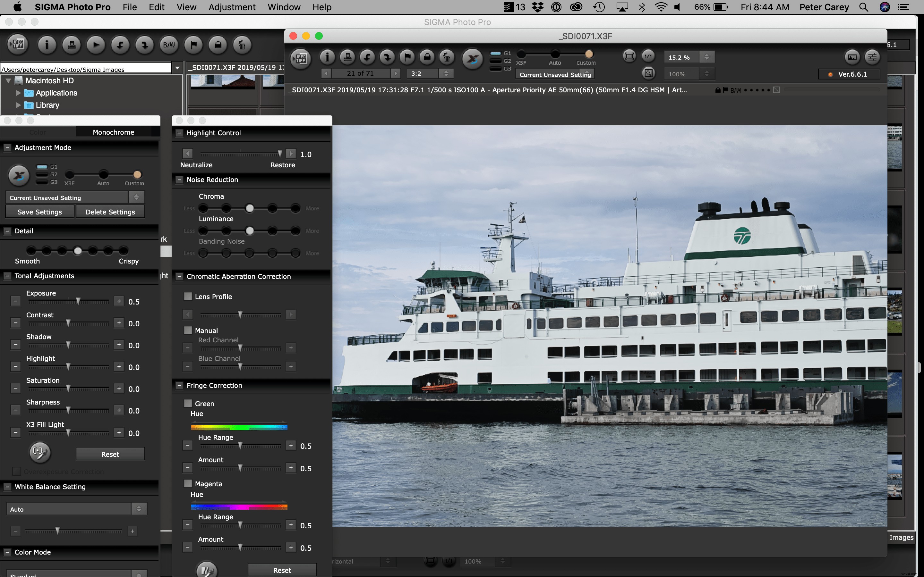Enable the Lens Profile checkbox
The height and width of the screenshot is (577, 924).
click(x=188, y=296)
